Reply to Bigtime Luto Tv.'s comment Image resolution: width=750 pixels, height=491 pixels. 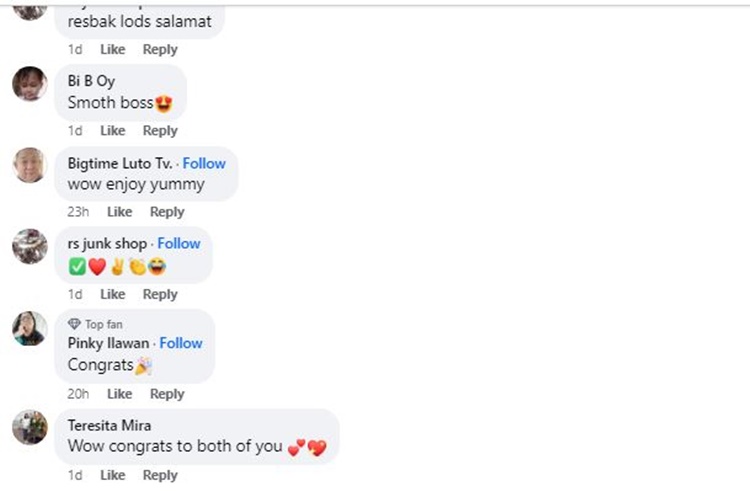click(x=167, y=212)
